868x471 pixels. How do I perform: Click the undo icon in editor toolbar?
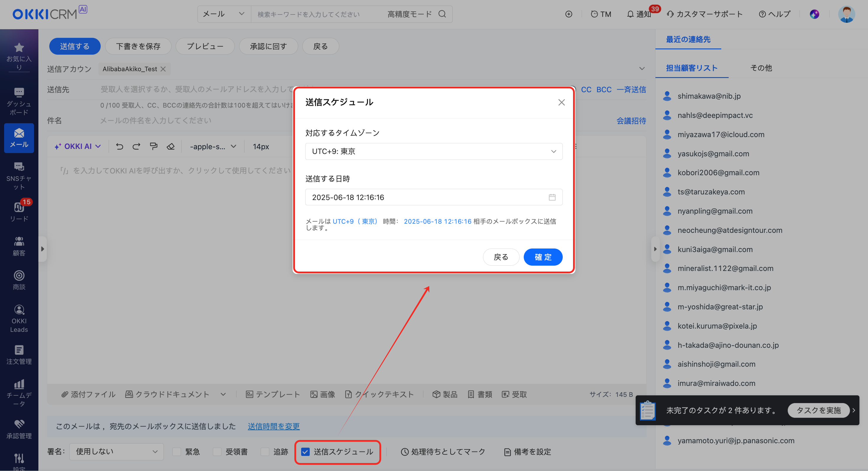point(120,146)
